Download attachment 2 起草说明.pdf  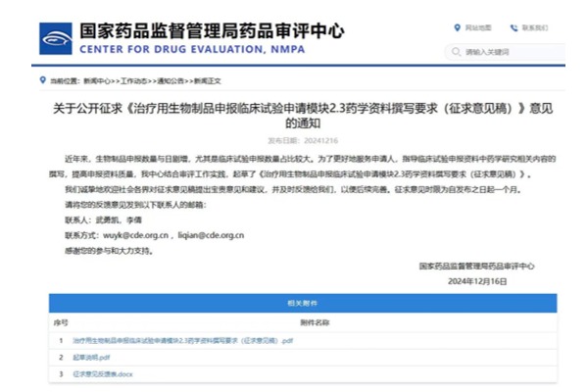point(91,357)
